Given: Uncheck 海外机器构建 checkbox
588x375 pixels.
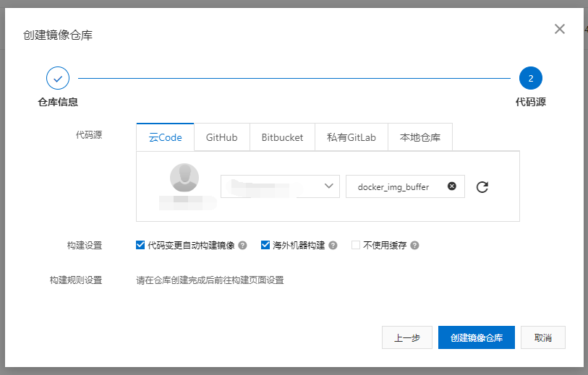Looking at the screenshot, I should point(265,245).
